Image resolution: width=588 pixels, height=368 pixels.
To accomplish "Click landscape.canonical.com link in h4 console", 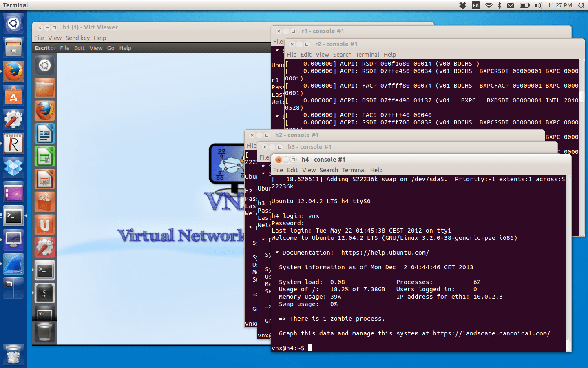I will pos(491,333).
